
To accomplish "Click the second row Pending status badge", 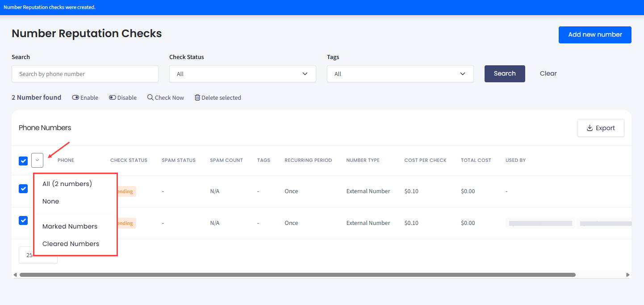I will (x=126, y=223).
